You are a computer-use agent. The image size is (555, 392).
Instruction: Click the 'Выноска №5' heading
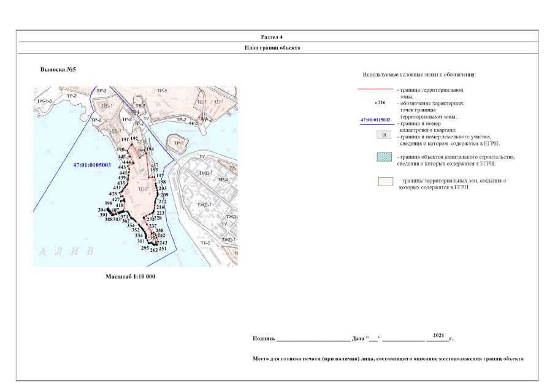[58, 70]
